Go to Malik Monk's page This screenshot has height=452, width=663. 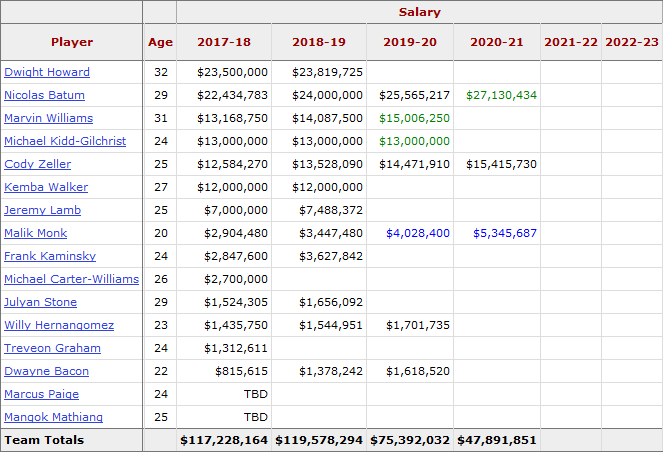click(x=35, y=233)
